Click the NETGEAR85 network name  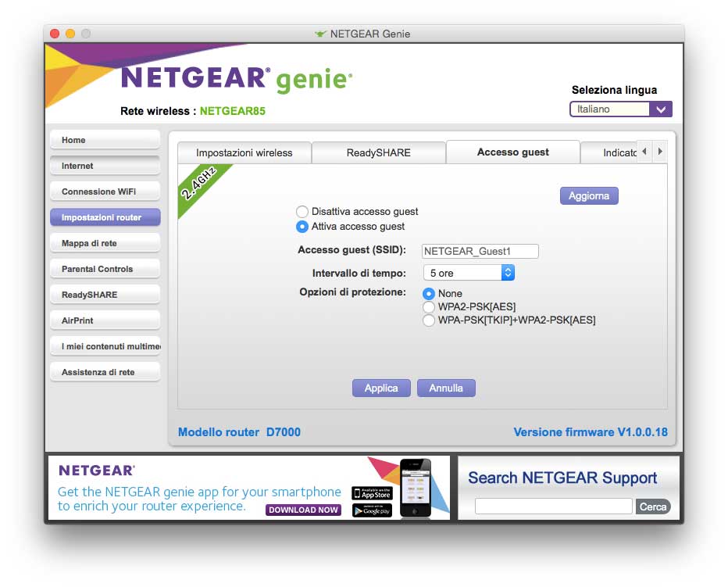232,111
